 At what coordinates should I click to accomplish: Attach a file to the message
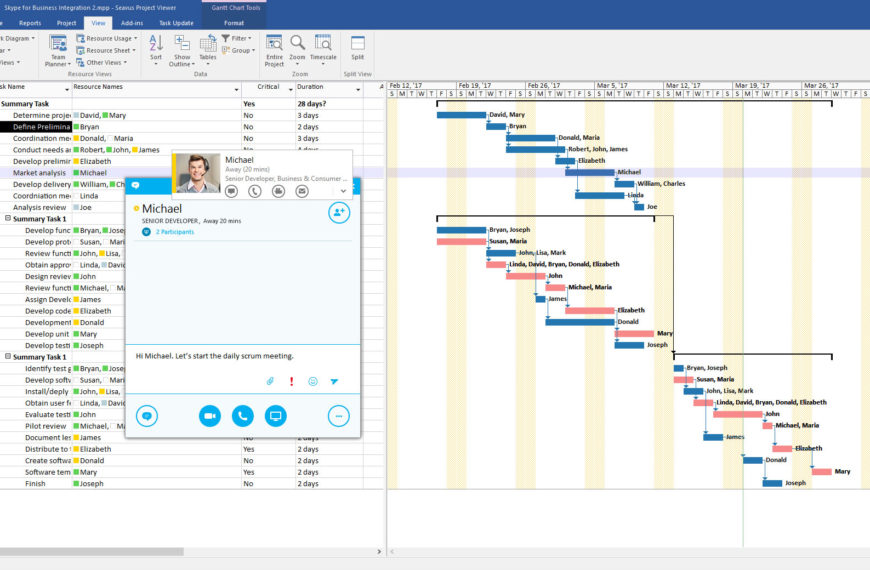pyautogui.click(x=270, y=381)
